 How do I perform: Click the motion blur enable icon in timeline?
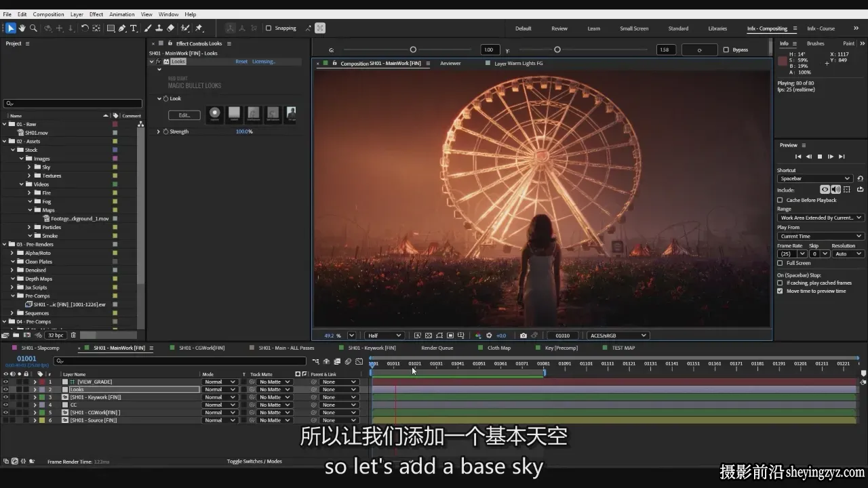(348, 362)
